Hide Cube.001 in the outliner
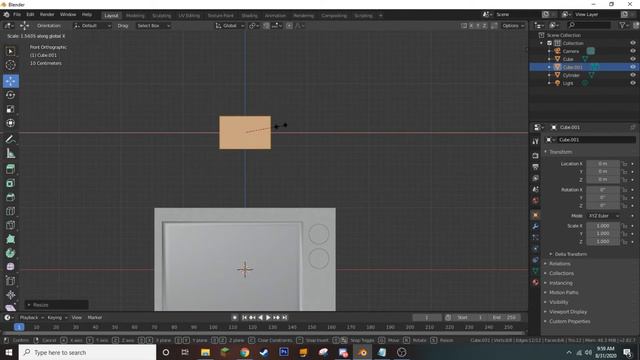 [633, 67]
